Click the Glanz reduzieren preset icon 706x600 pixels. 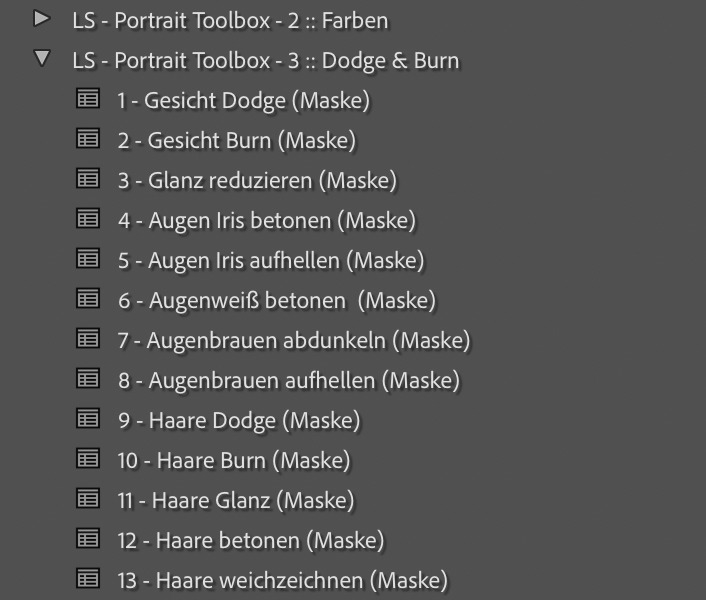(88, 179)
